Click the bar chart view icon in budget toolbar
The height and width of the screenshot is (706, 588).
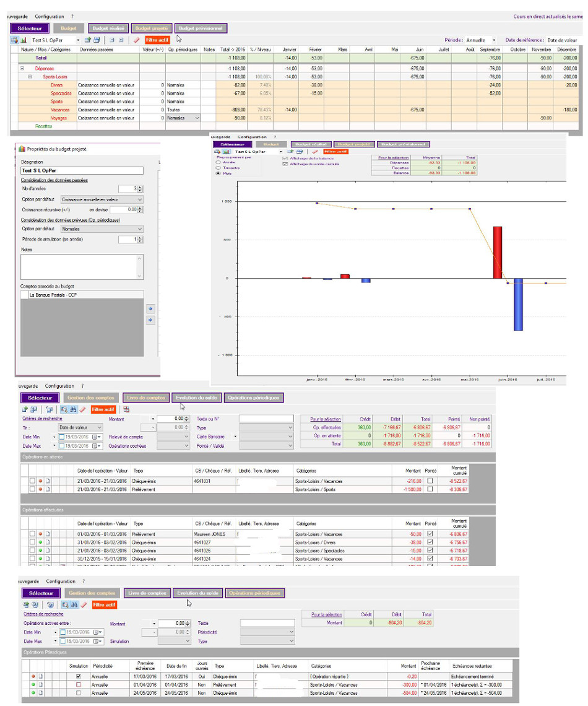[x=24, y=40]
